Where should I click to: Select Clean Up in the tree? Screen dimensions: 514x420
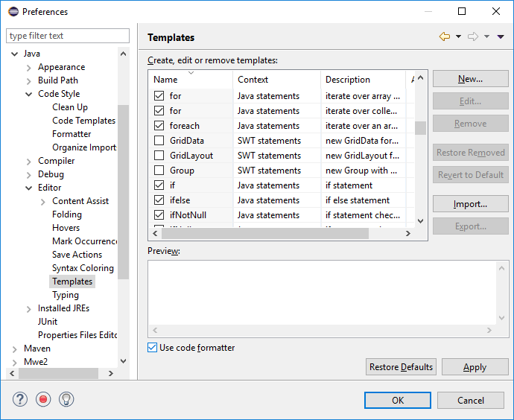coord(70,107)
